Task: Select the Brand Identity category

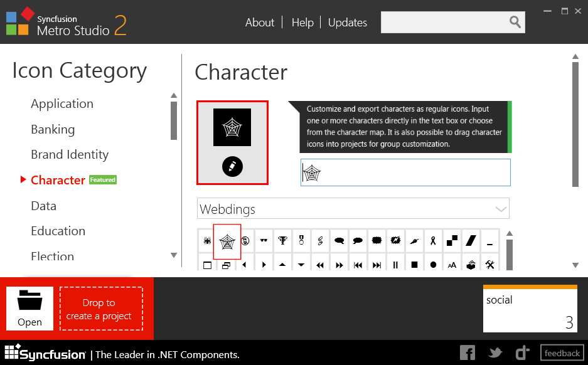Action: 70,154
